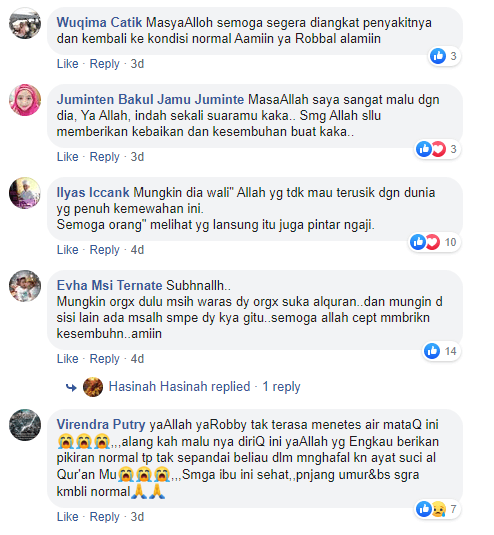
Task: Reply to Evha Msi Ternate's comment
Action: point(104,359)
